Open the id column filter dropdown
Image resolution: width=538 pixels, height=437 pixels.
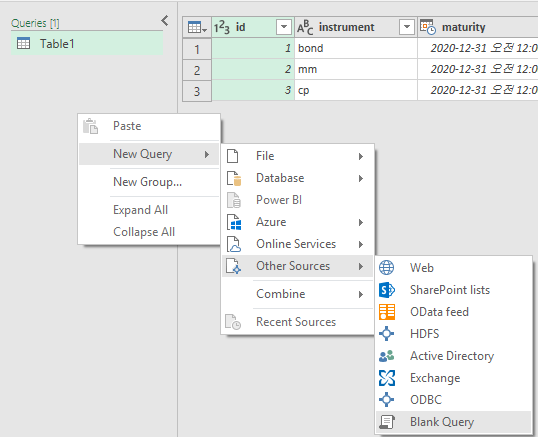(x=284, y=27)
